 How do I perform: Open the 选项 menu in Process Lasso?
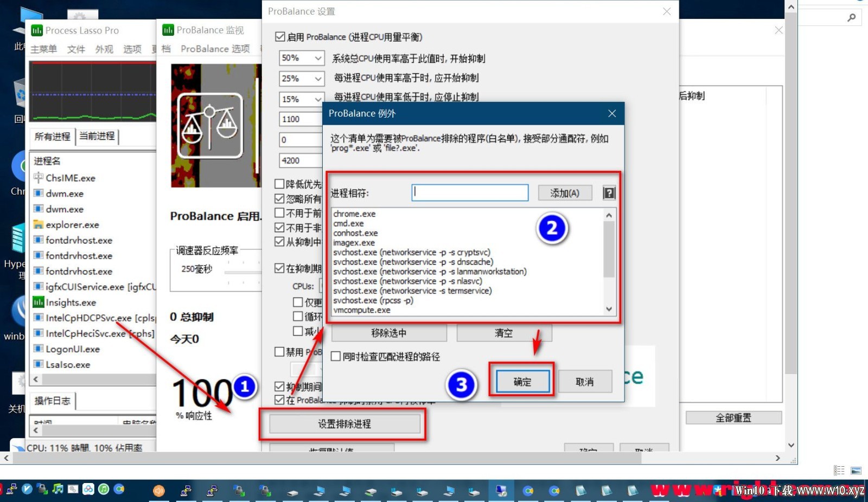[x=132, y=49]
